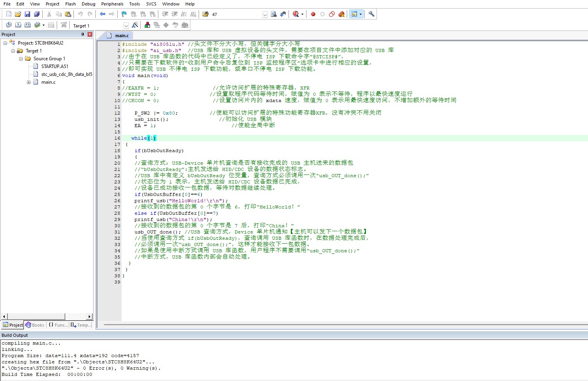Collapse the Project: STC8H8K64U2 tree node
This screenshot has height=381, width=588.
point(5,43)
